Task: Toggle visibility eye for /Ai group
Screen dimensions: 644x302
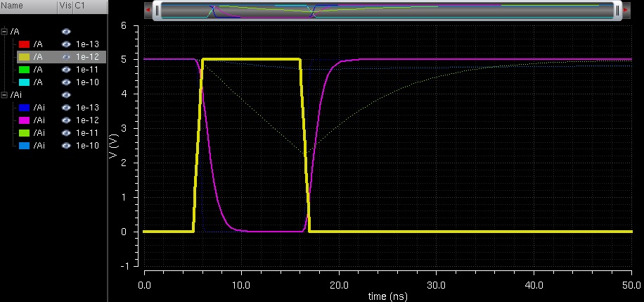Action: coord(66,95)
